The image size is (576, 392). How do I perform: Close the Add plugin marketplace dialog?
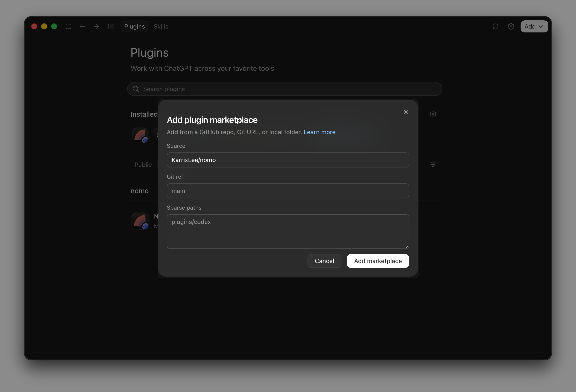click(x=406, y=112)
